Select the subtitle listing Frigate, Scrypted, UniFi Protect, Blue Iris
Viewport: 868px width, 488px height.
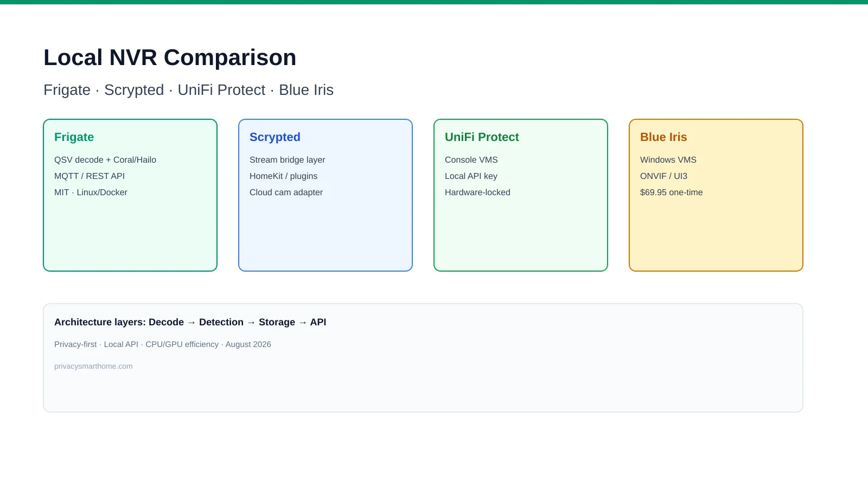click(x=188, y=90)
